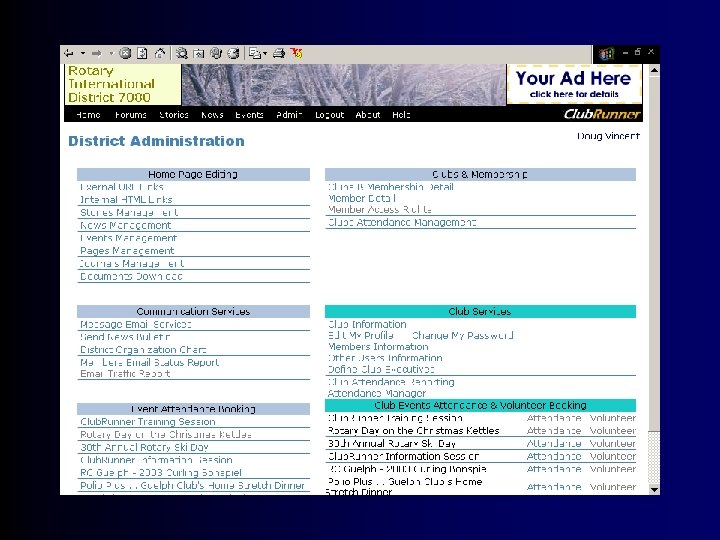Open Define Club Executives link

pos(381,369)
